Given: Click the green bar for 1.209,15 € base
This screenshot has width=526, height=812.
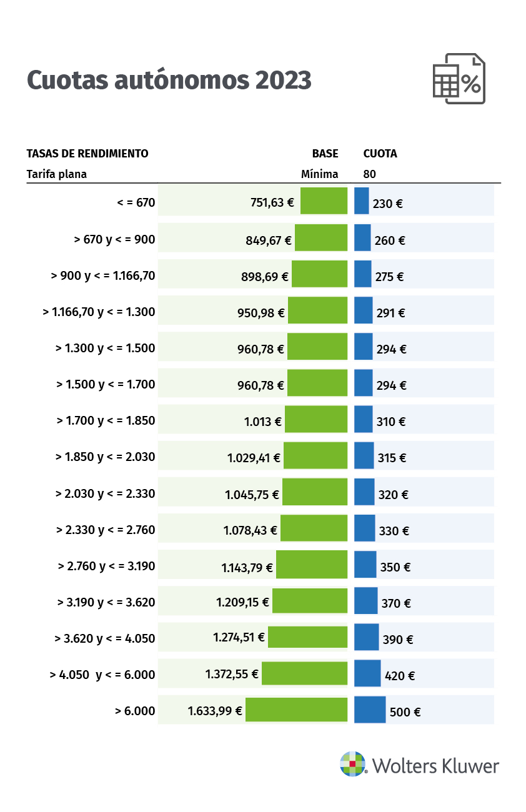Looking at the screenshot, I should (x=310, y=601).
